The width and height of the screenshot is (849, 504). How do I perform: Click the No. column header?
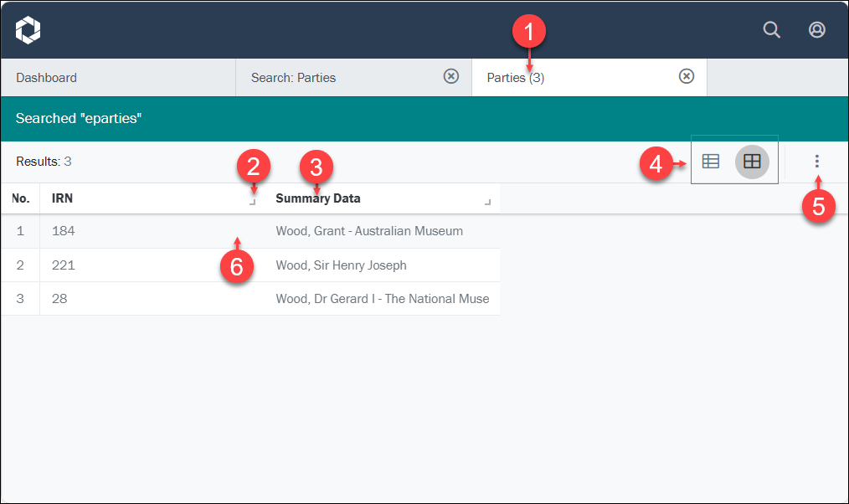[20, 199]
